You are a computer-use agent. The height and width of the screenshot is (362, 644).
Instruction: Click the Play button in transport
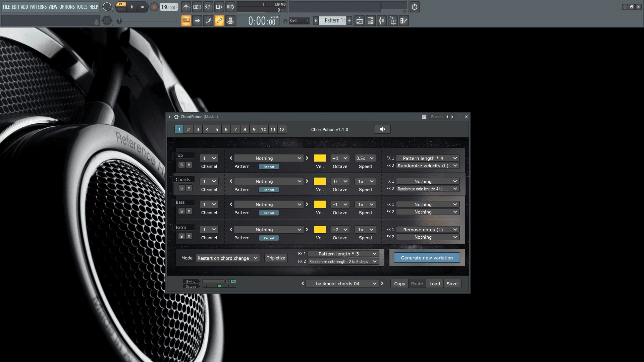pos(132,7)
